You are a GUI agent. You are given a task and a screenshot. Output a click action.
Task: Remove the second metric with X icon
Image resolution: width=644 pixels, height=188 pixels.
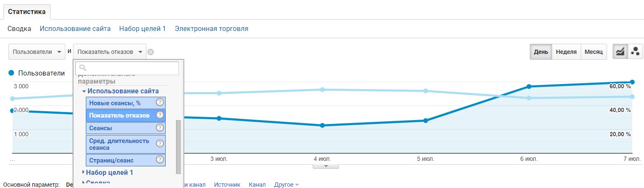[150, 52]
